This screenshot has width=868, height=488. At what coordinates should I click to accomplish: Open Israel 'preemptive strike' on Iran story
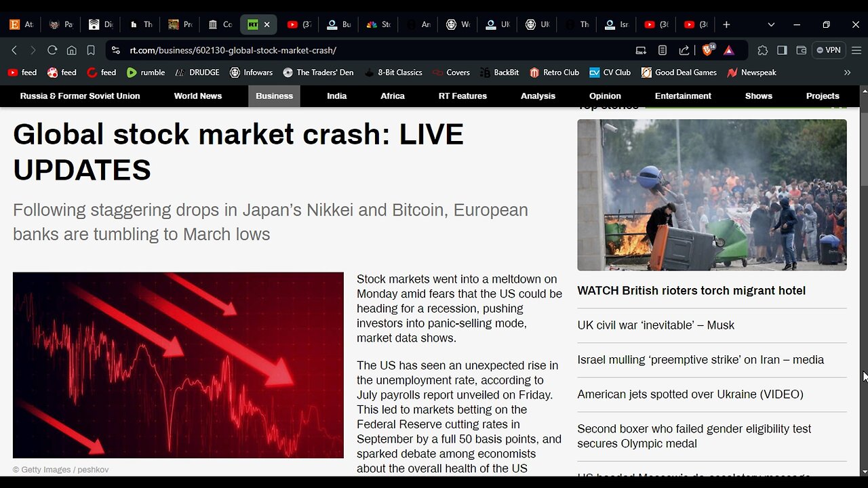click(701, 360)
